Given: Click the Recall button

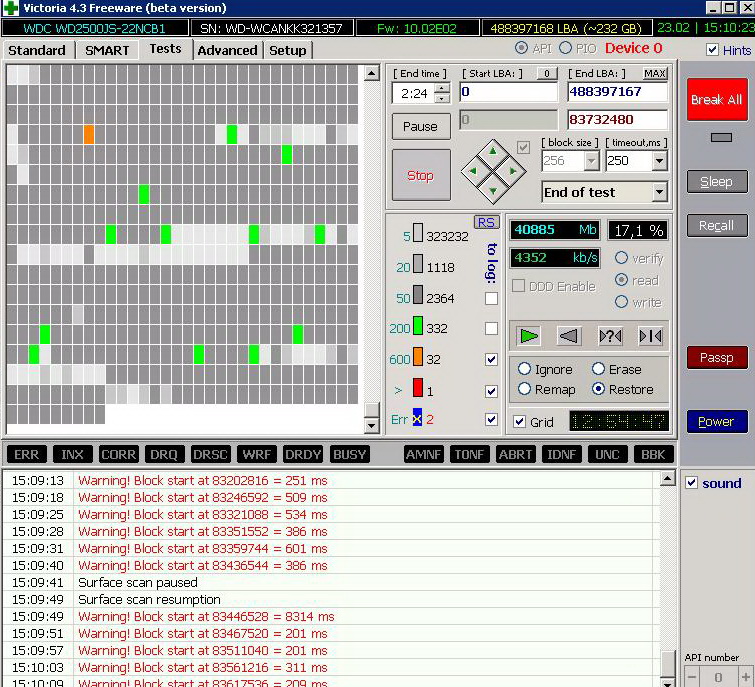Looking at the screenshot, I should click(x=716, y=225).
